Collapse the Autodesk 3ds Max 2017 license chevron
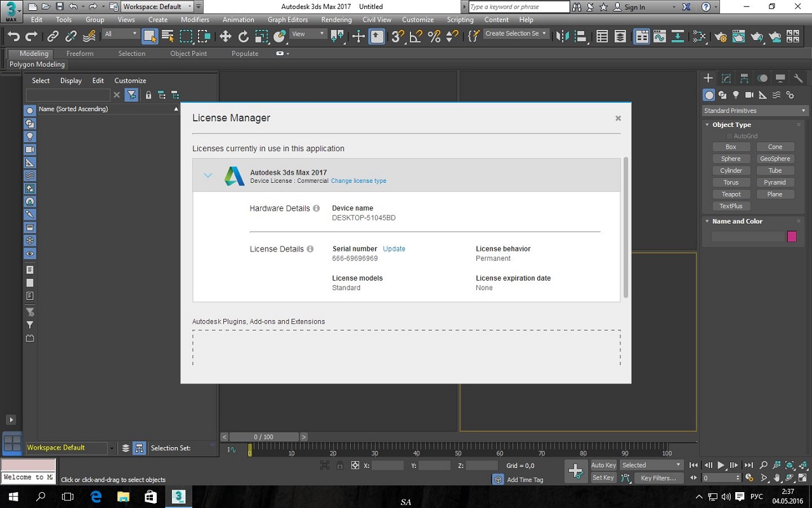The height and width of the screenshot is (508, 812). coord(208,175)
